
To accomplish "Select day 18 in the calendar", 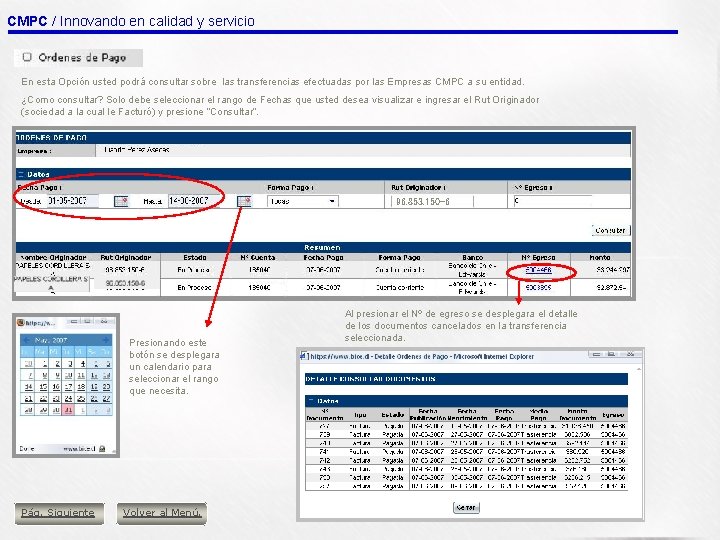I will pos(81,387).
